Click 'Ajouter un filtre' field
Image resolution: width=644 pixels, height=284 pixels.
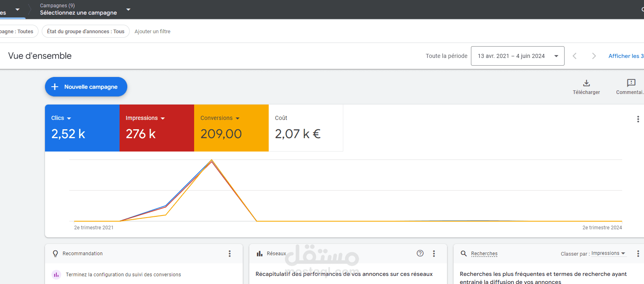click(x=152, y=31)
